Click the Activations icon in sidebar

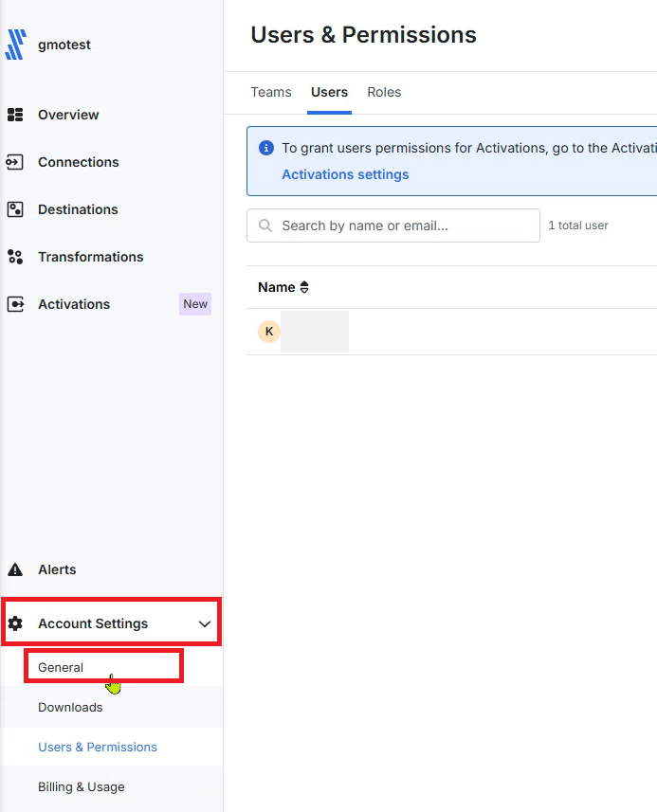pos(15,304)
